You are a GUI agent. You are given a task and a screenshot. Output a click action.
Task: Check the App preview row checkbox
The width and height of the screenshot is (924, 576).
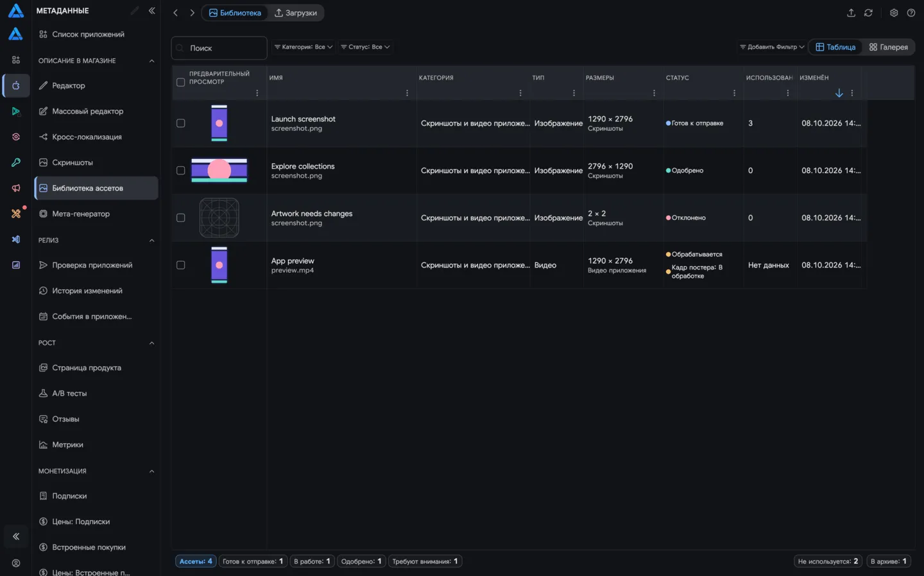[180, 266]
